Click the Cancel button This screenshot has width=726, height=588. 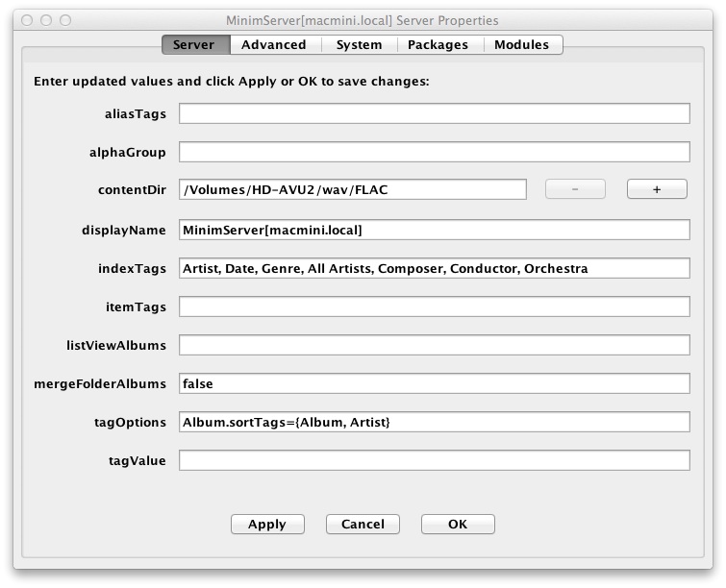pyautogui.click(x=363, y=525)
